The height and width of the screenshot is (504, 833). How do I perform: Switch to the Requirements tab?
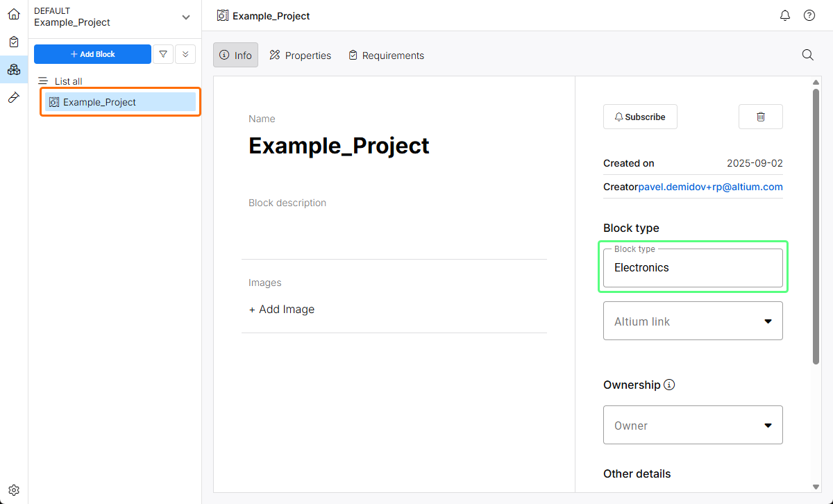(386, 55)
